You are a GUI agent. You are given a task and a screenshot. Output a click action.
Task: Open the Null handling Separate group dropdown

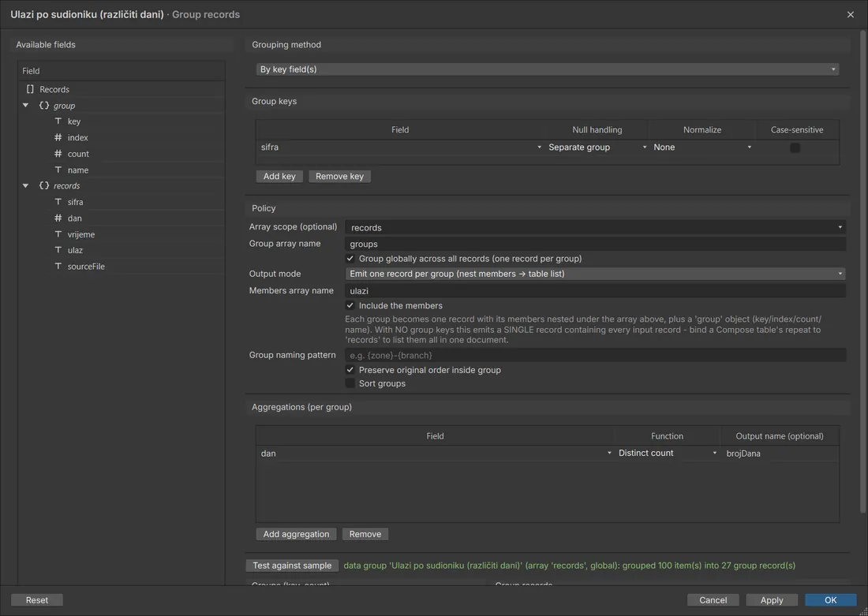pyautogui.click(x=597, y=147)
